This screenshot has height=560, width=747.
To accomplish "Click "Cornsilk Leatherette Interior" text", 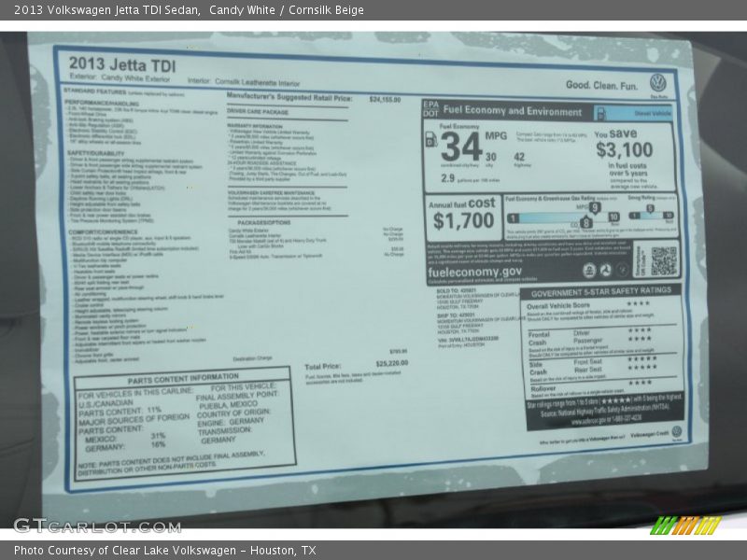I will click(258, 82).
